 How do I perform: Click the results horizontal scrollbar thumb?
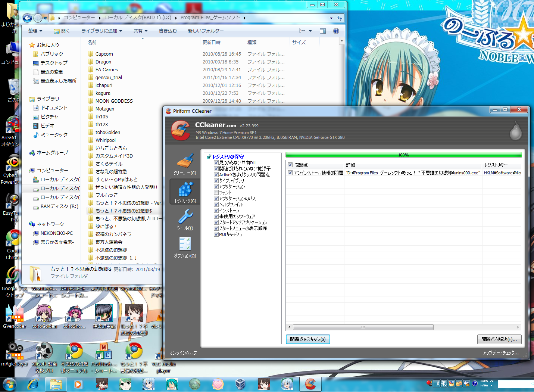[363, 327]
